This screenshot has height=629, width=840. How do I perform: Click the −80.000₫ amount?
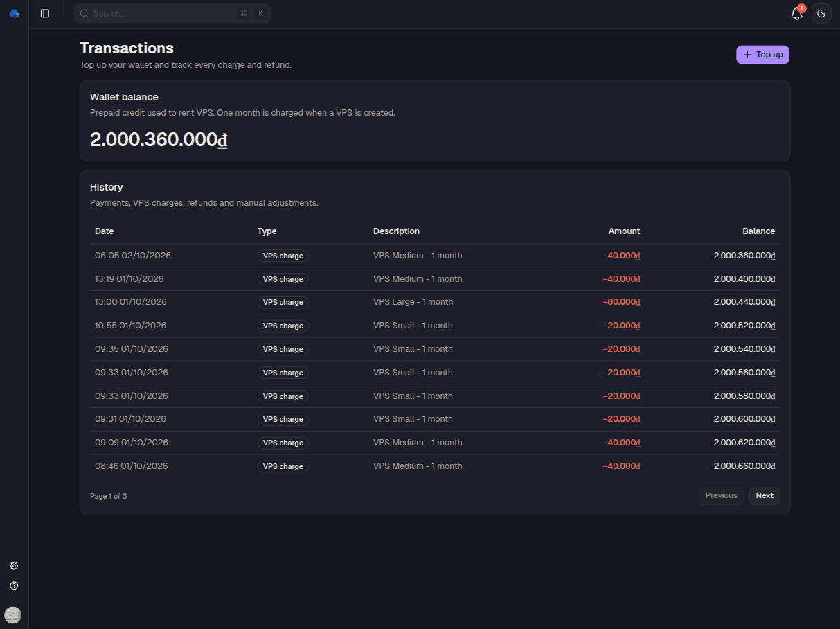pos(621,302)
